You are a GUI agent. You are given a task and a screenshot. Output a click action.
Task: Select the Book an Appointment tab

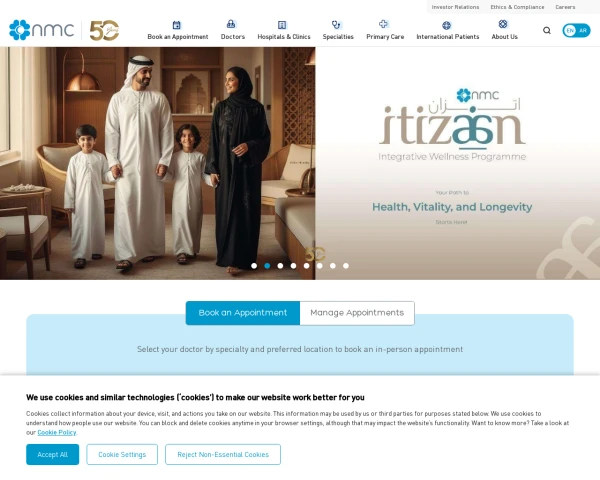(243, 313)
